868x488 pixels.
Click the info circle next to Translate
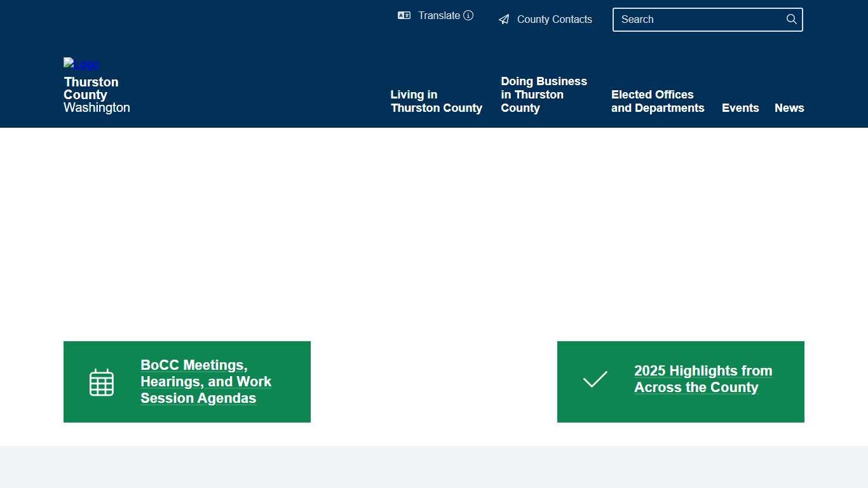pos(468,15)
